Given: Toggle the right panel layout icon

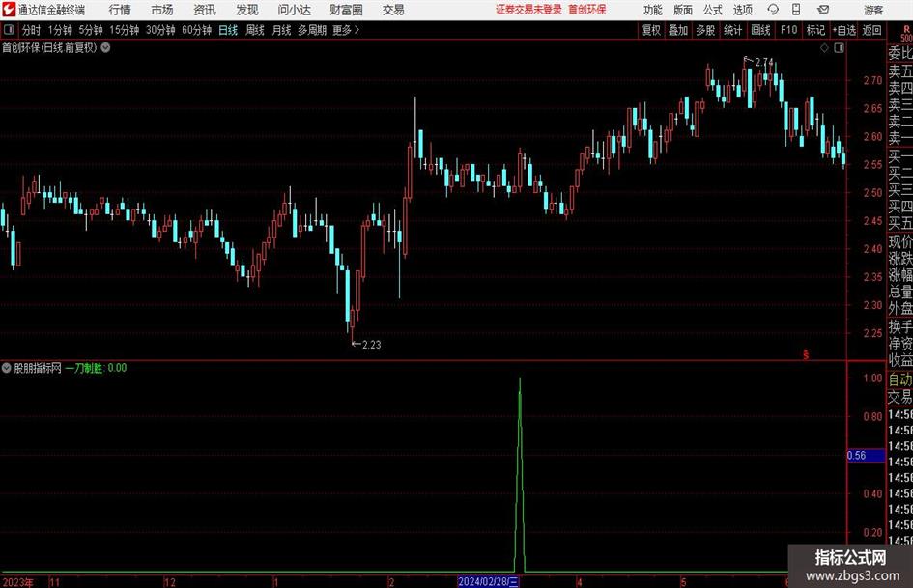Looking at the screenshot, I should (839, 48).
